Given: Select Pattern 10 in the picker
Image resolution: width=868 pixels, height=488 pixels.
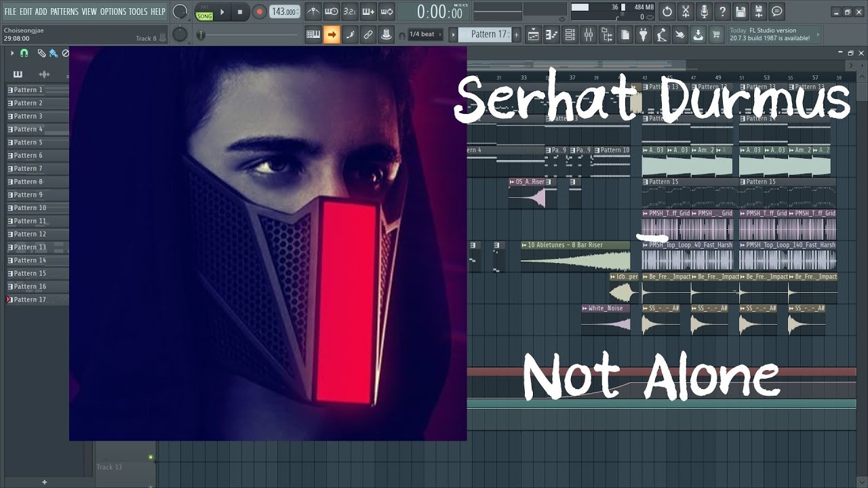Looking at the screenshot, I should [x=37, y=208].
